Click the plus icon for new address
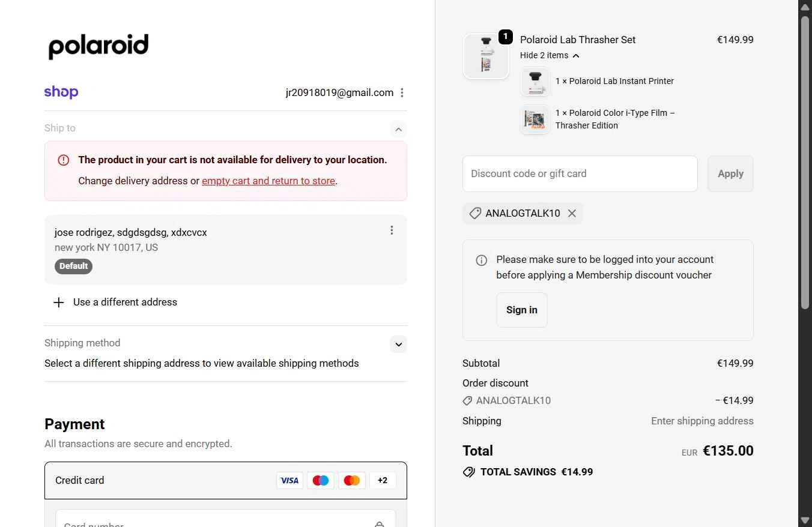This screenshot has width=812, height=527. 58,303
